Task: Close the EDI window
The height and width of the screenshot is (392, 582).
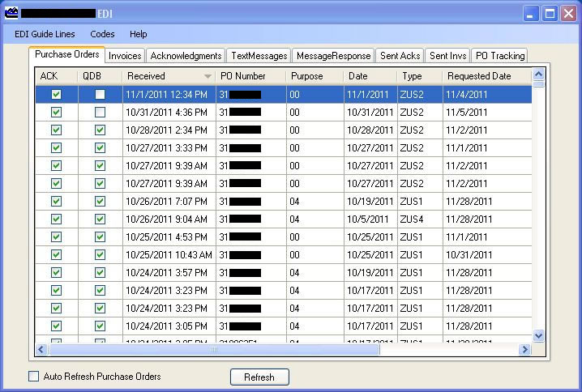Action: point(568,14)
